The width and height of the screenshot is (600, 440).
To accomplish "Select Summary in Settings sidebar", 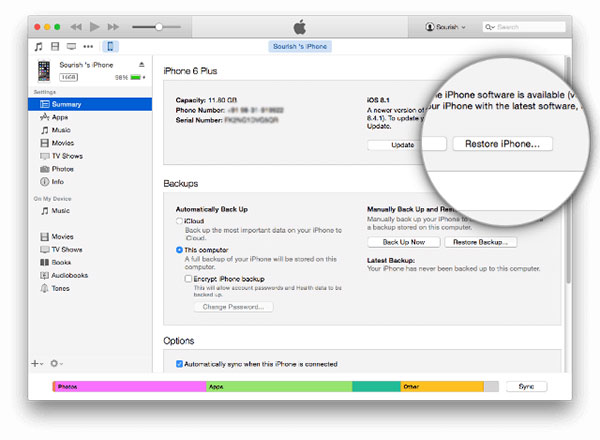I will (x=90, y=104).
